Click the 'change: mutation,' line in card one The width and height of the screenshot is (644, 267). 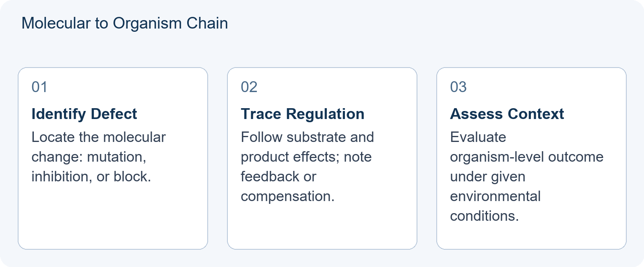tap(89, 157)
